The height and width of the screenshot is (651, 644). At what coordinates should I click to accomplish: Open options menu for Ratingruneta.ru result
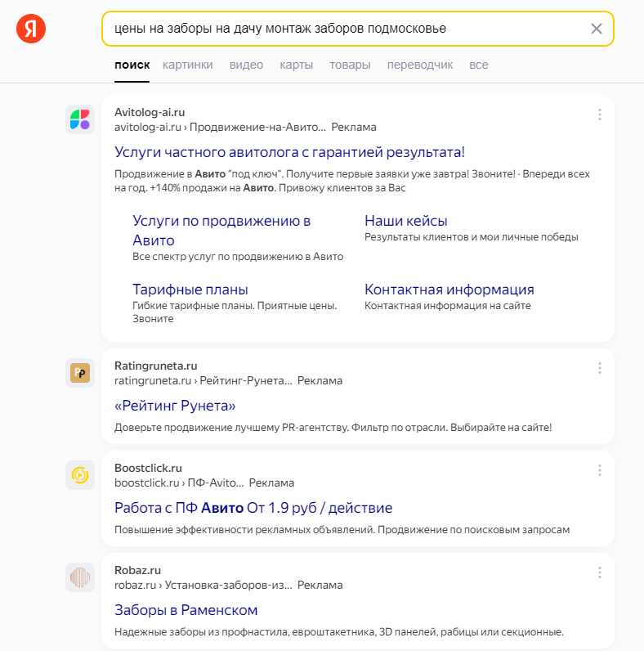pos(599,368)
